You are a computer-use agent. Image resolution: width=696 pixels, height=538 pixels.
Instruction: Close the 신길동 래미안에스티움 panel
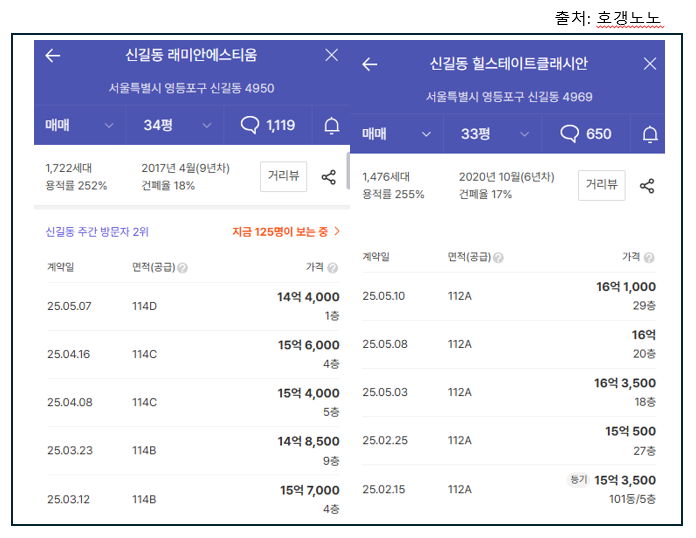[x=332, y=55]
